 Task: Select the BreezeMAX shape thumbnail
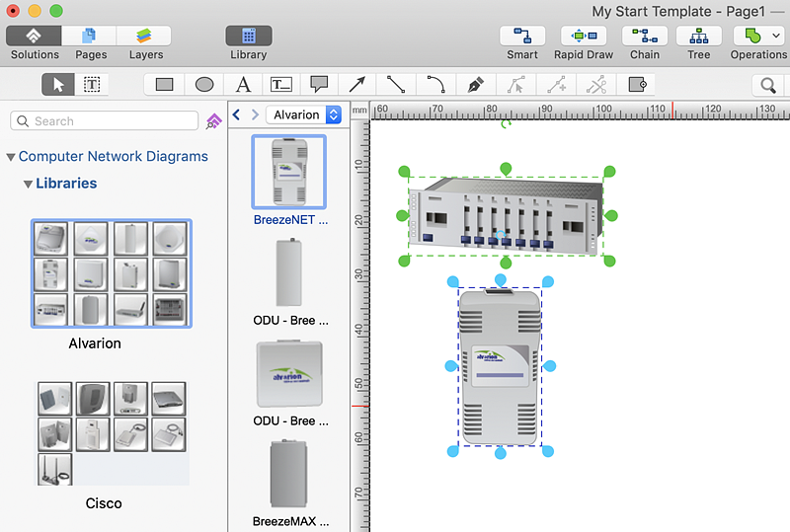[x=289, y=475]
